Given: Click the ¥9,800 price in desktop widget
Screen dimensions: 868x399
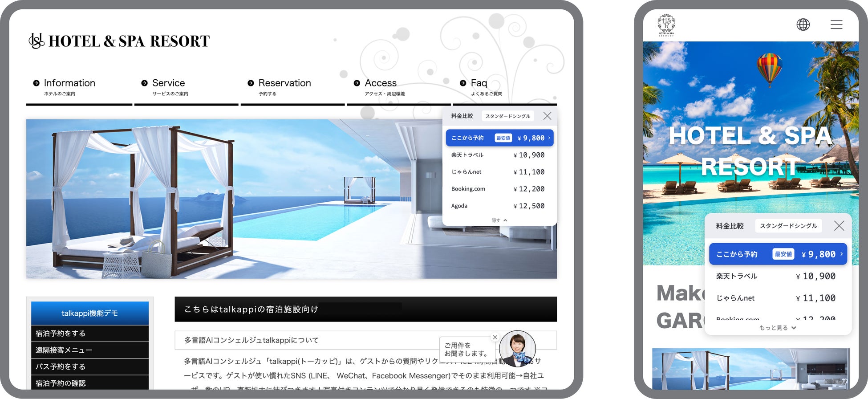Looking at the screenshot, I should pos(531,138).
